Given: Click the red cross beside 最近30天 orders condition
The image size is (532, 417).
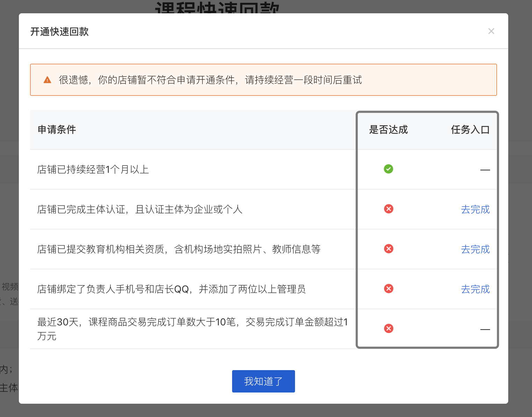Looking at the screenshot, I should click(x=388, y=328).
